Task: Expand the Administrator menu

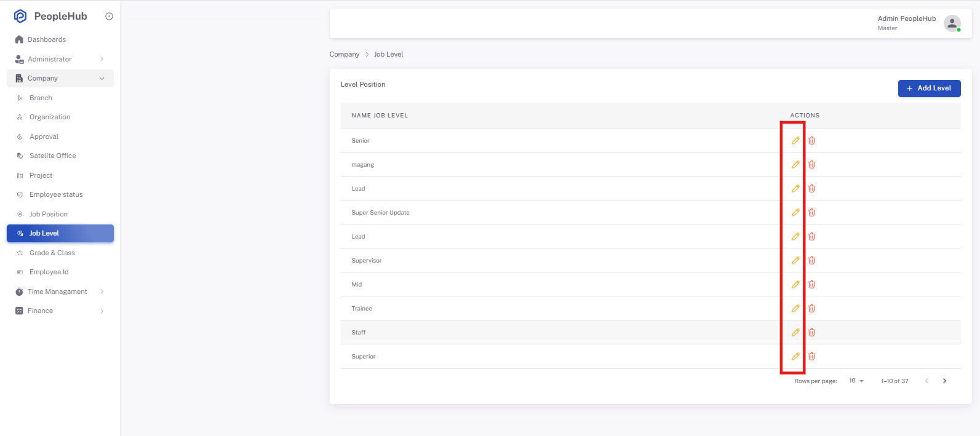Action: point(60,59)
